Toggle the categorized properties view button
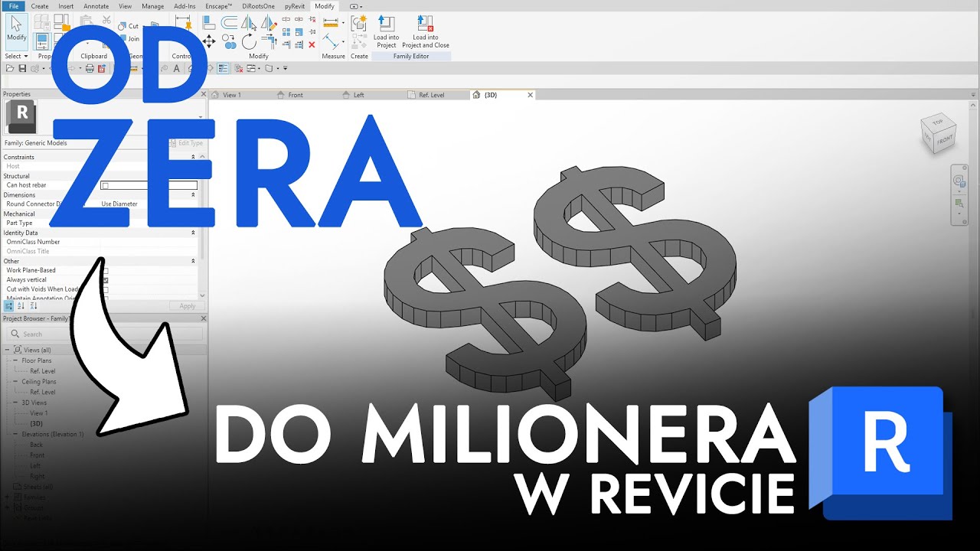The height and width of the screenshot is (551, 980). click(8, 306)
